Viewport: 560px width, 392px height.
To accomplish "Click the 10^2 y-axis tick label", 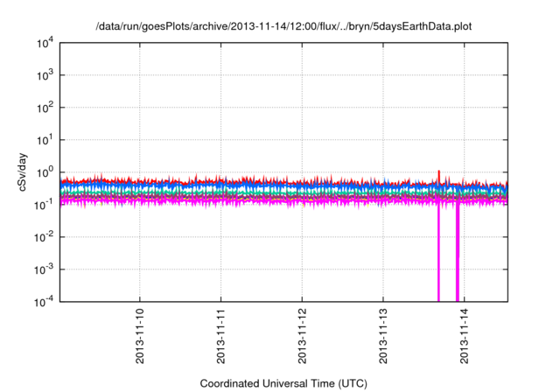I will click(45, 108).
